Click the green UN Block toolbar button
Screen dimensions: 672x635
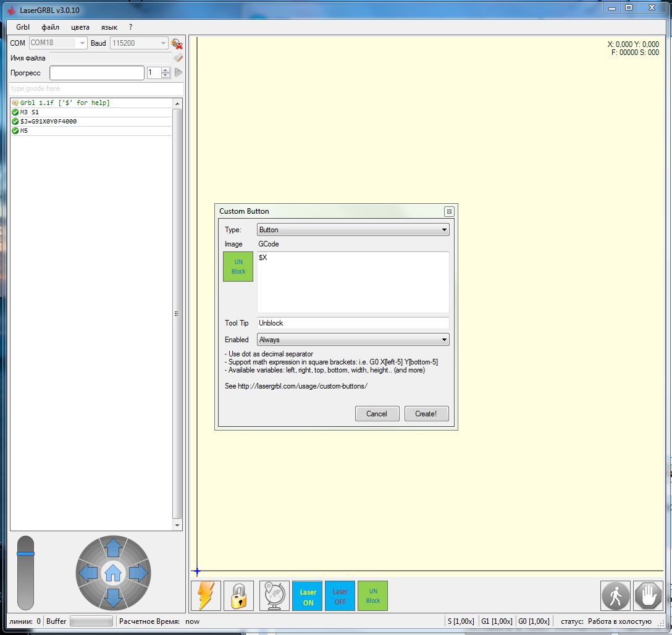click(x=373, y=595)
